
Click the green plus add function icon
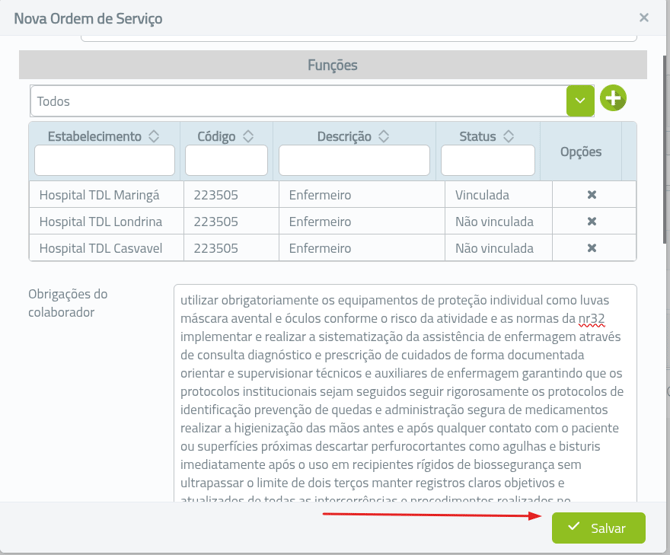point(612,99)
